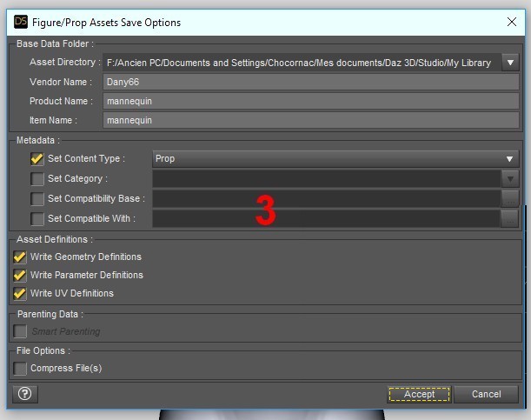This screenshot has width=531, height=420.
Task: Toggle Write Geometry Definitions checkbox
Action: (20, 257)
